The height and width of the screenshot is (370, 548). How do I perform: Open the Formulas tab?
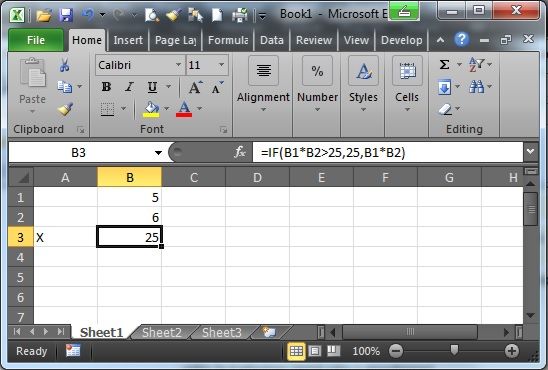[228, 40]
